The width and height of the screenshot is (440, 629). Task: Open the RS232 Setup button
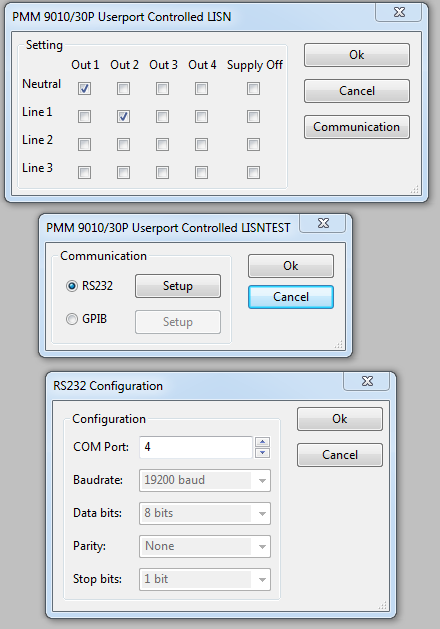point(178,286)
